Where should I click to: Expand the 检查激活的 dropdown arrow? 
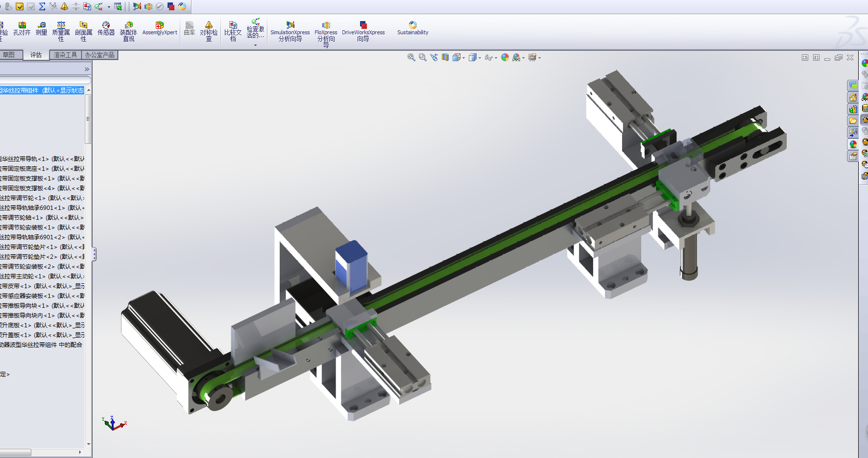(x=255, y=46)
